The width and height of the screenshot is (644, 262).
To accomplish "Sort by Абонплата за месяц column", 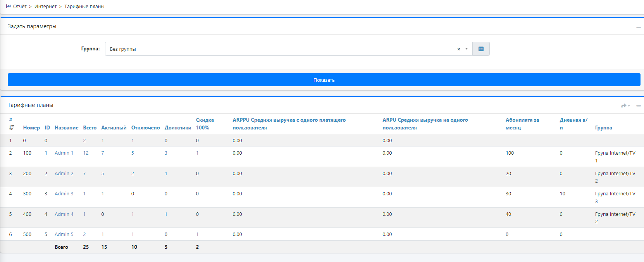I will [x=522, y=124].
